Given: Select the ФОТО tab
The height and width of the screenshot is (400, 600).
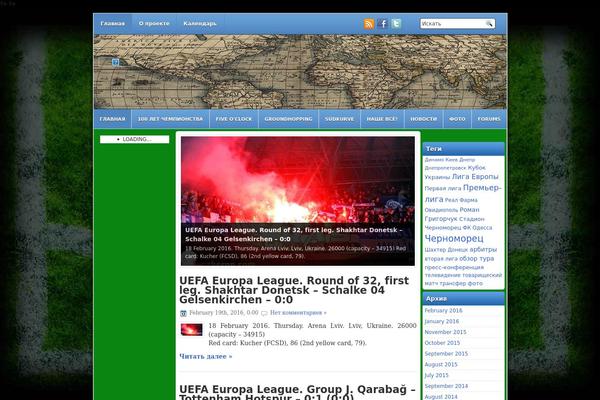Looking at the screenshot, I should point(457,119).
